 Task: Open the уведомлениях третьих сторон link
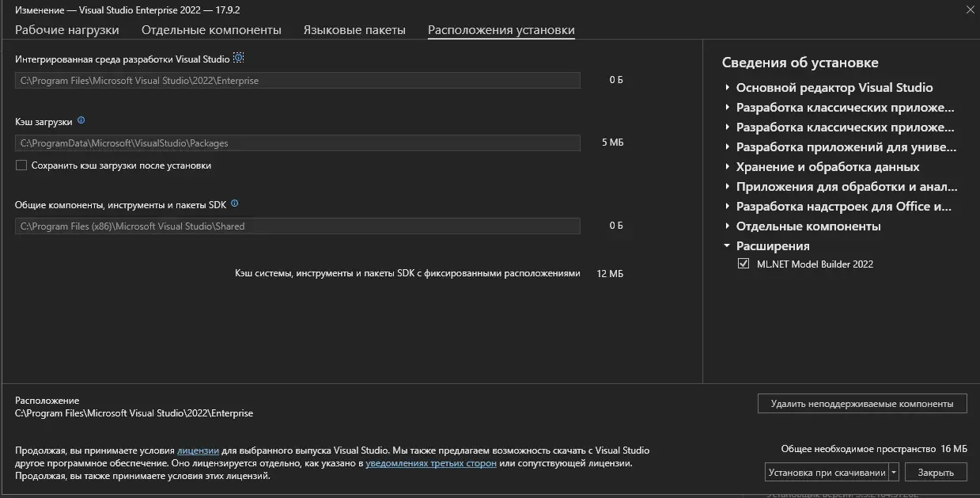point(431,462)
